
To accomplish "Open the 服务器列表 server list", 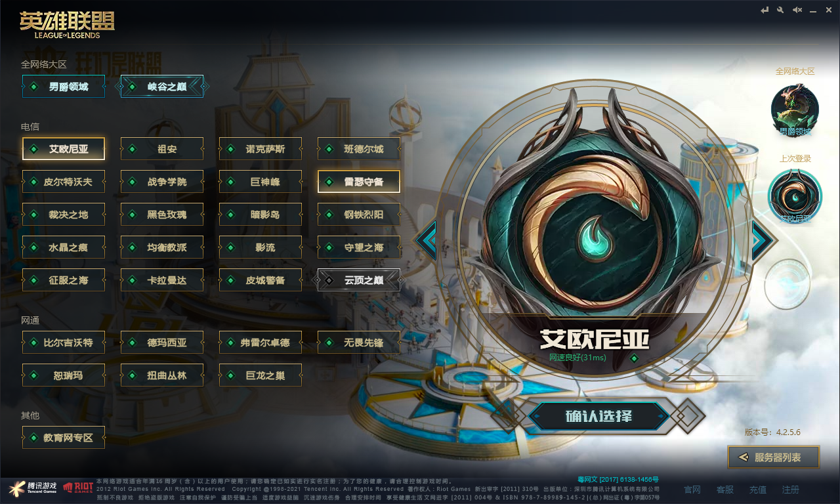I will coord(774,457).
